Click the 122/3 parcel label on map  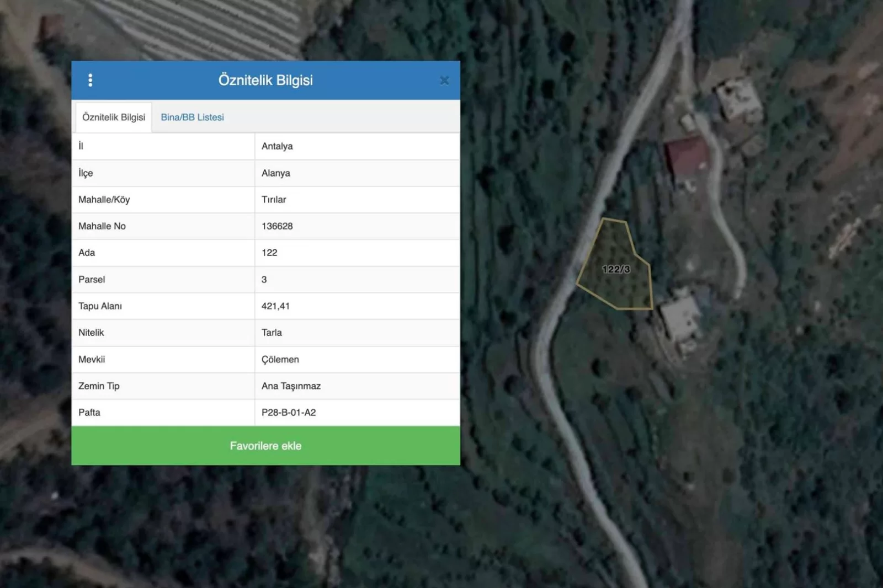click(x=616, y=269)
